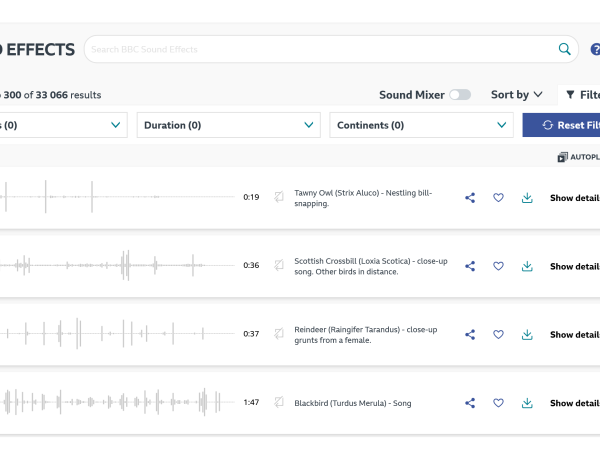Open the Duration filter dropdown
Image resolution: width=600 pixels, height=450 pixels.
(228, 125)
